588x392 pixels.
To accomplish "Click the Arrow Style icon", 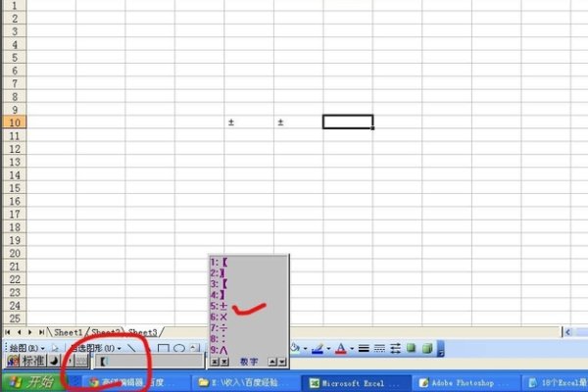I will point(395,348).
